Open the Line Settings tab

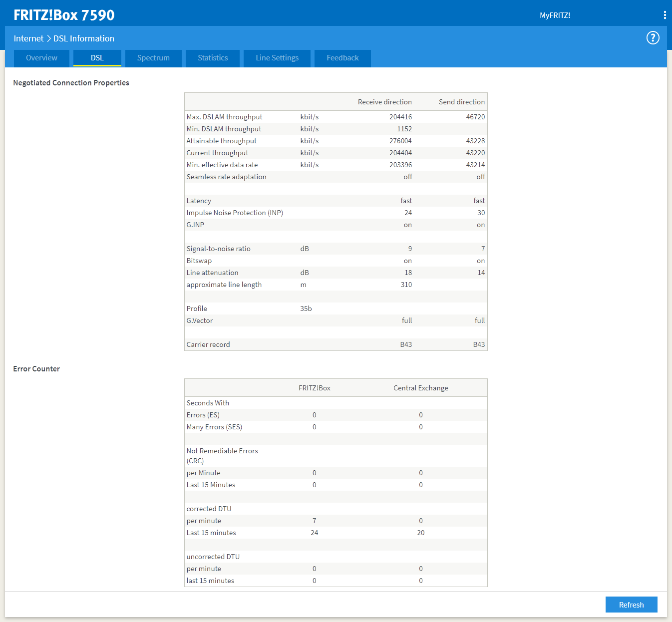[x=277, y=58]
